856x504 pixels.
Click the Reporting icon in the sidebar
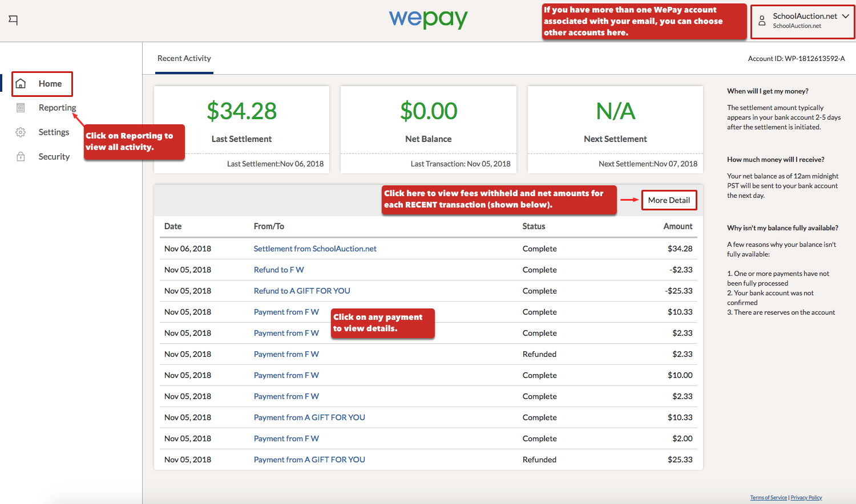point(21,107)
